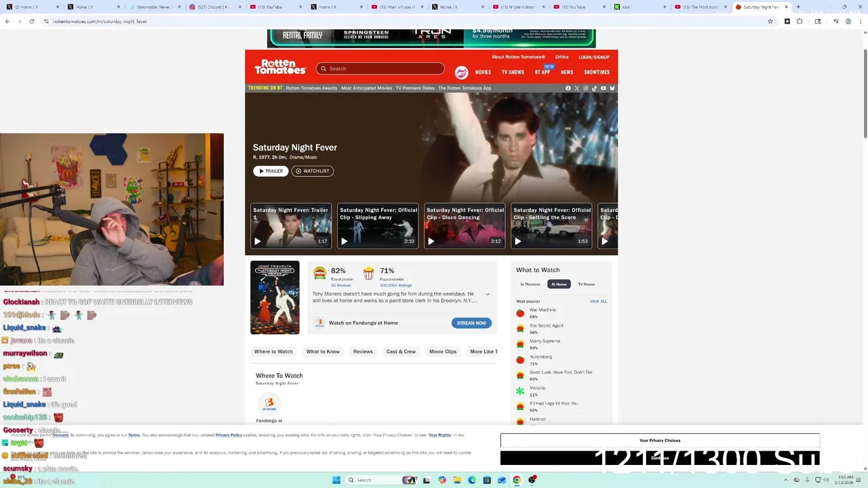Open the Login/Signup link

point(594,57)
